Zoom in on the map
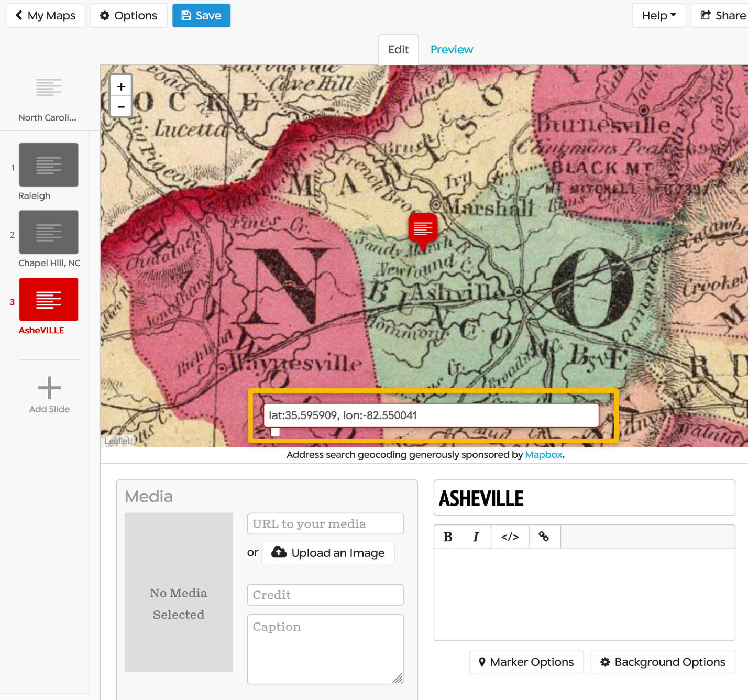Viewport: 748px width, 700px height. [x=120, y=86]
